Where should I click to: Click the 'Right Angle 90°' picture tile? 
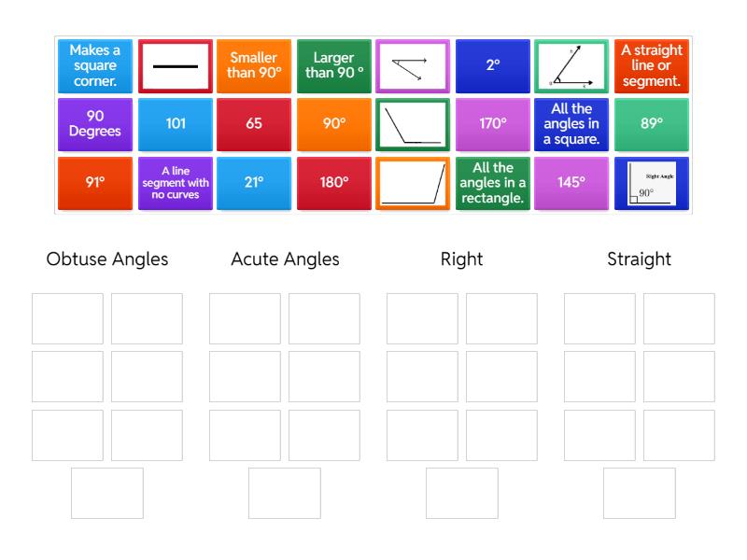[x=651, y=183]
